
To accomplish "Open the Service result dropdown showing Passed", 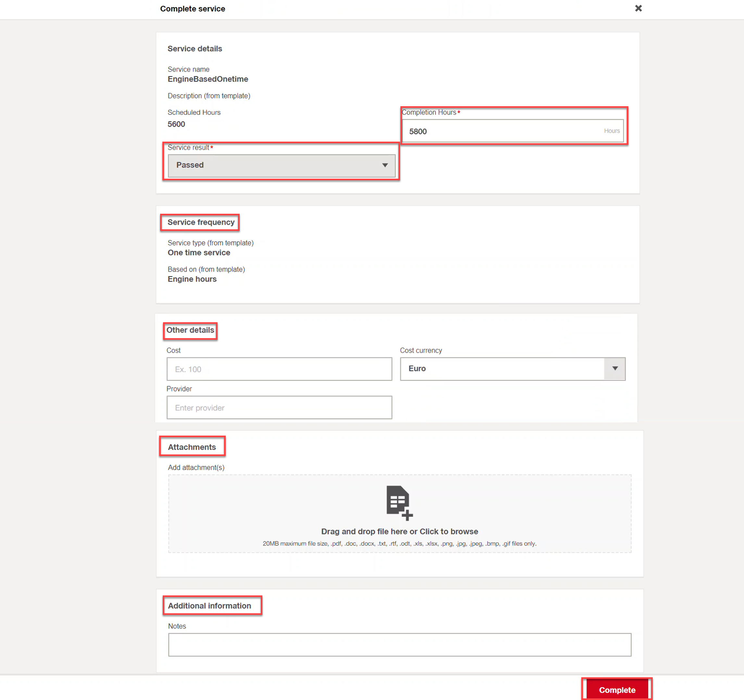I will pos(282,165).
